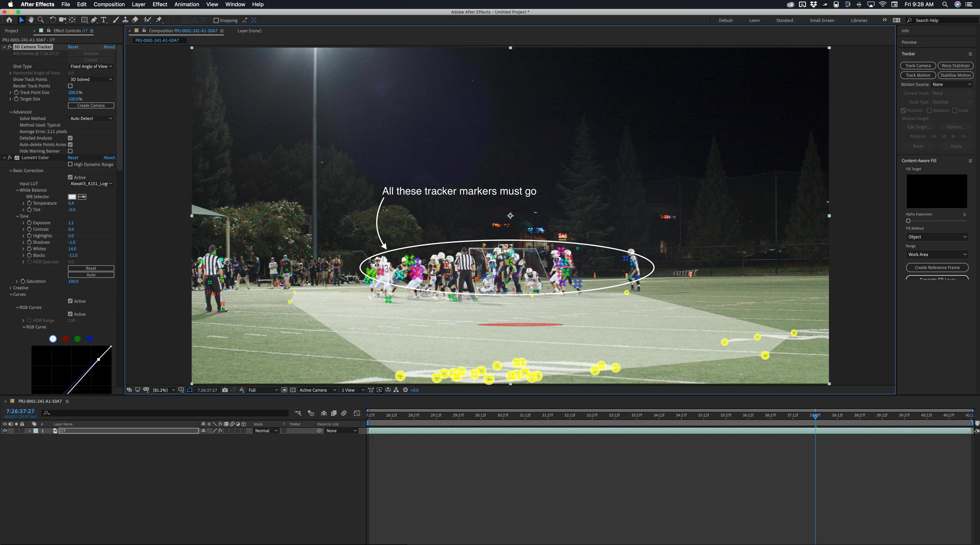Switch to the Project panel tab

(11, 31)
